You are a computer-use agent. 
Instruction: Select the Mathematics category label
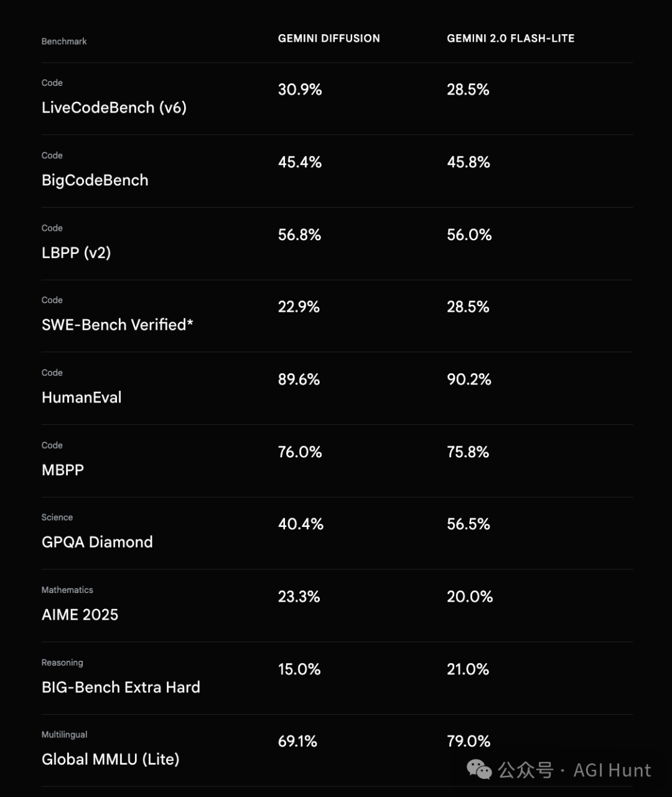point(67,590)
